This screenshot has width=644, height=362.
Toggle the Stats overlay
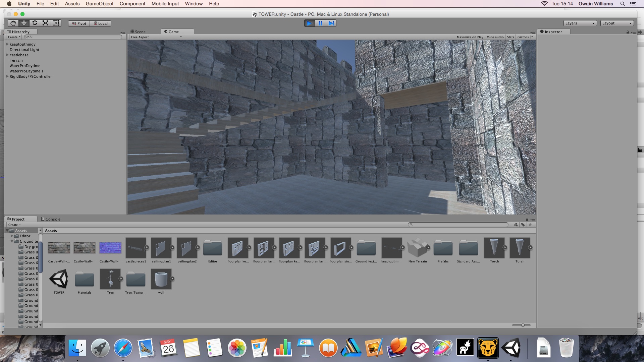[x=510, y=37]
